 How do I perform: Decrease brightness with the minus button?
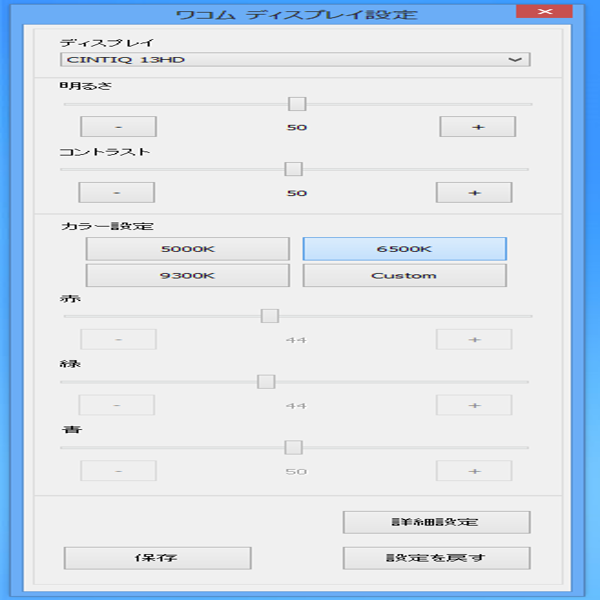click(119, 127)
